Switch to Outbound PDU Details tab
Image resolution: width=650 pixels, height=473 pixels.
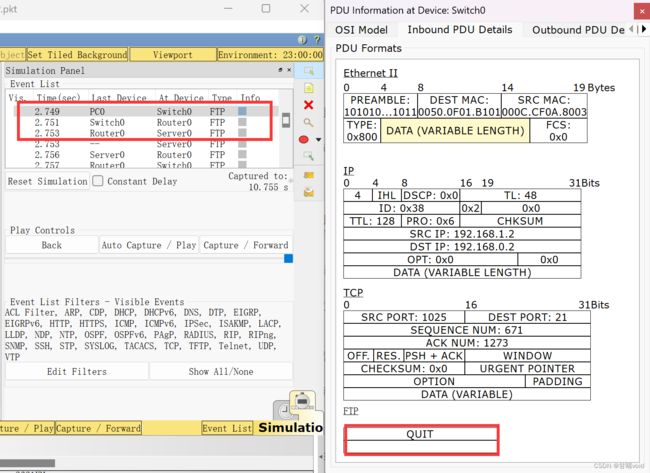[578, 30]
